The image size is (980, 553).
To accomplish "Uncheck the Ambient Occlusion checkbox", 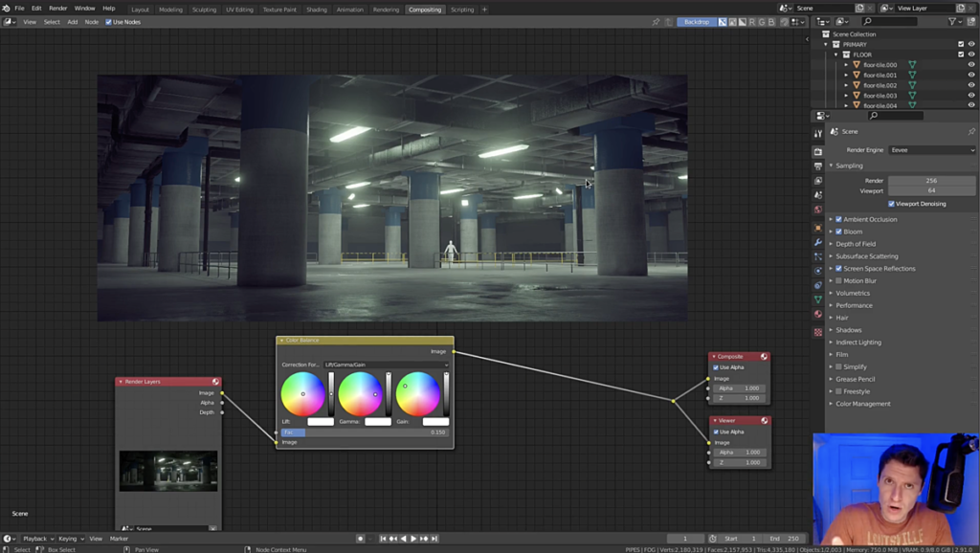I will pos(838,219).
